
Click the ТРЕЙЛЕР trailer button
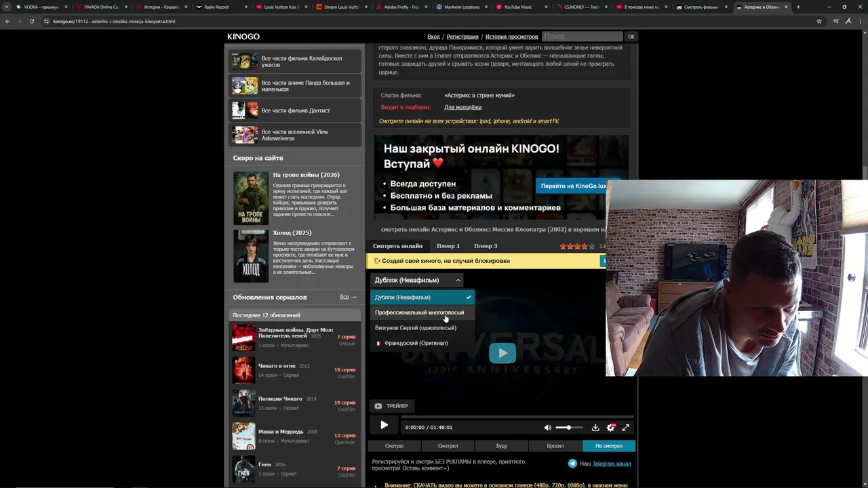coord(391,406)
